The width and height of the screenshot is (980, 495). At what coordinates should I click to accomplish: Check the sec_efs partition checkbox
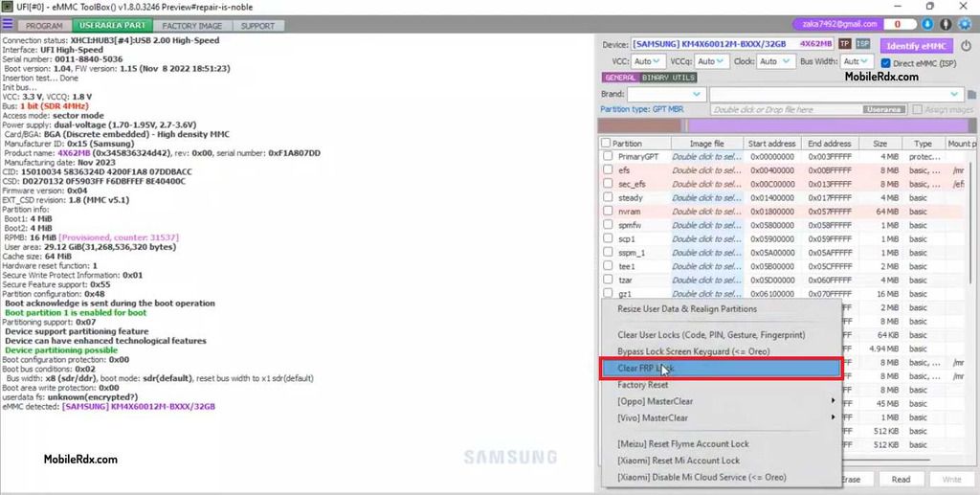click(x=608, y=184)
